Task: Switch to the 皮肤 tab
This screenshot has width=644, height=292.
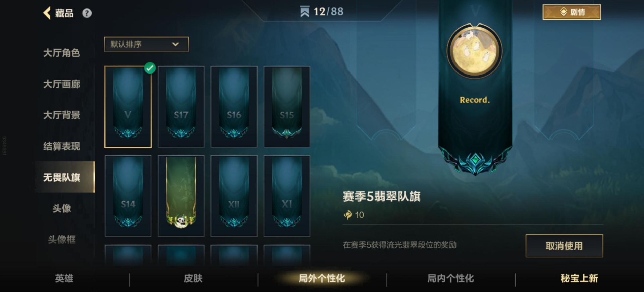Action: [193, 278]
